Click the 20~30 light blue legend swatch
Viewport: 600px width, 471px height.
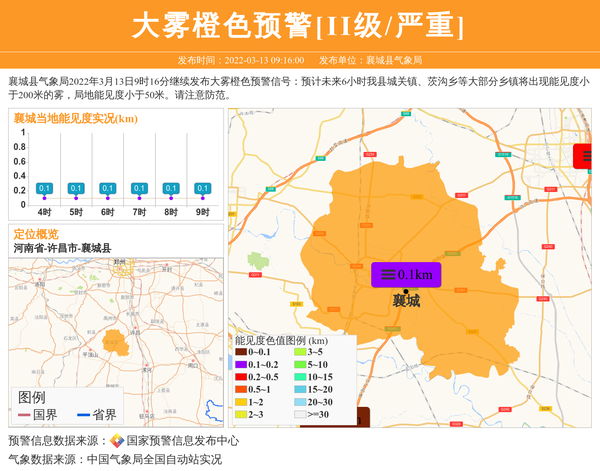tap(300, 401)
